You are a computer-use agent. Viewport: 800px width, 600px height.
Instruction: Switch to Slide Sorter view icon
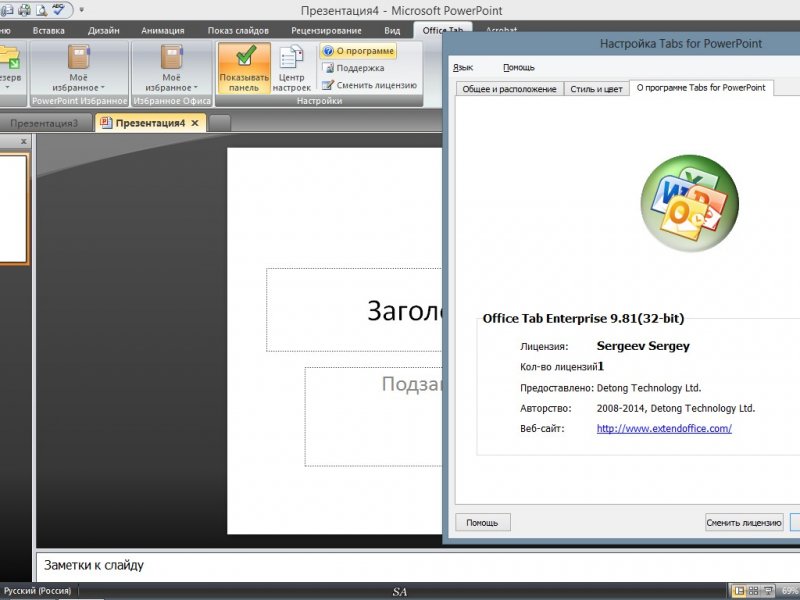(x=753, y=591)
